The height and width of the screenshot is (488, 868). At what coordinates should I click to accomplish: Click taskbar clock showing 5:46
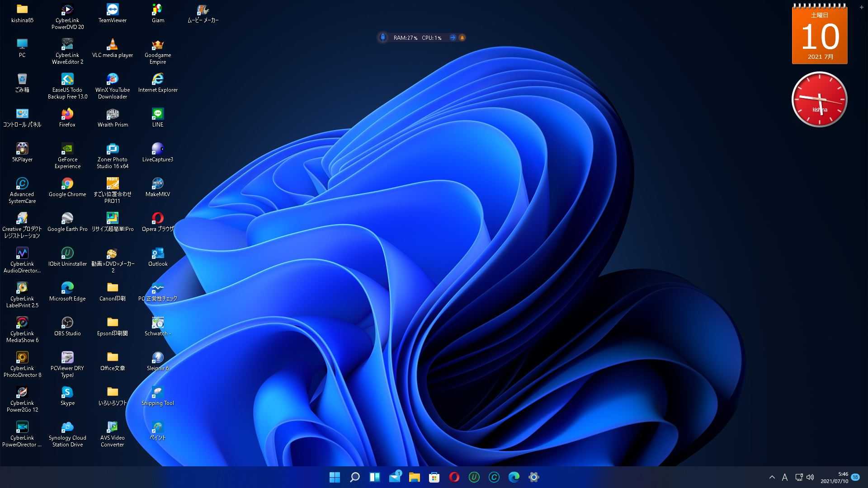835,478
